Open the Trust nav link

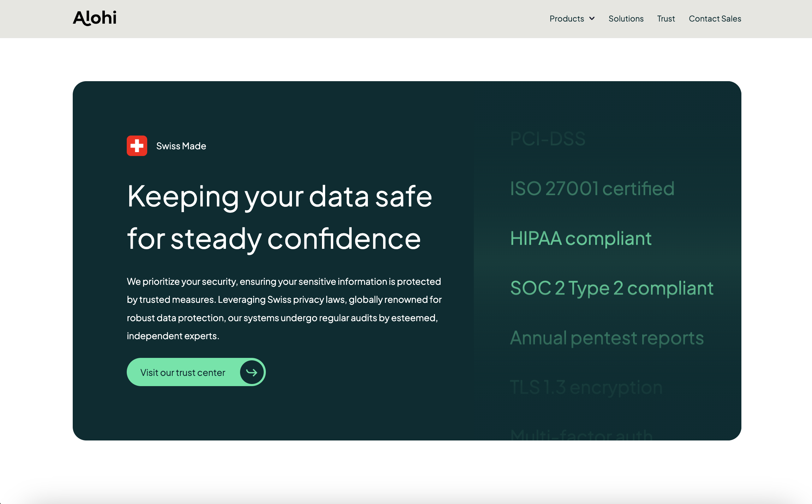(x=665, y=19)
